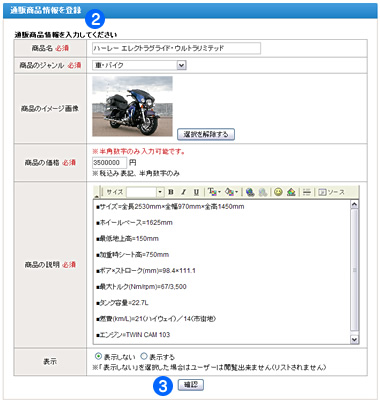Viewport: 380px width, 402px height.
Task: Click the price input field
Action: [109, 163]
